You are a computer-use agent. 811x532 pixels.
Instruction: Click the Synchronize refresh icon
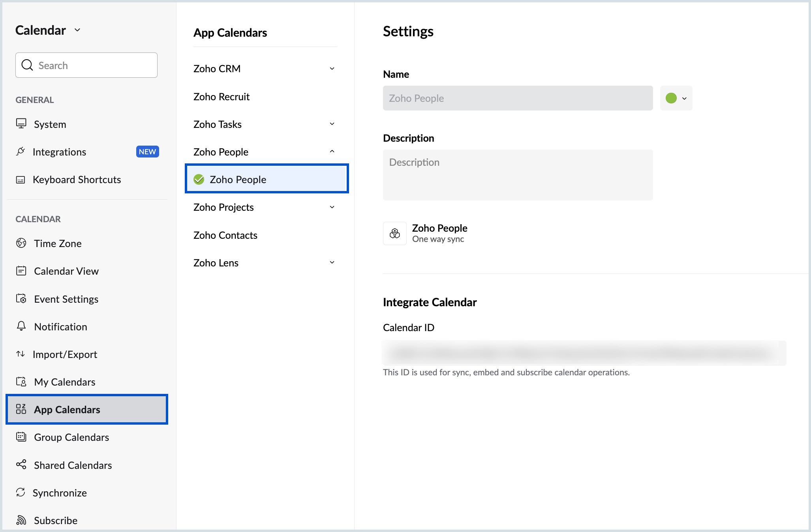tap(21, 492)
